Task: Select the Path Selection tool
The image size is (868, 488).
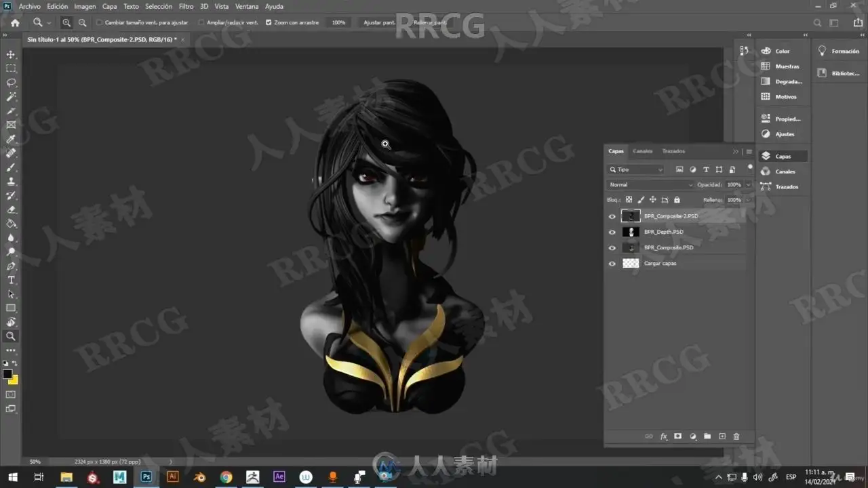Action: pyautogui.click(x=11, y=294)
